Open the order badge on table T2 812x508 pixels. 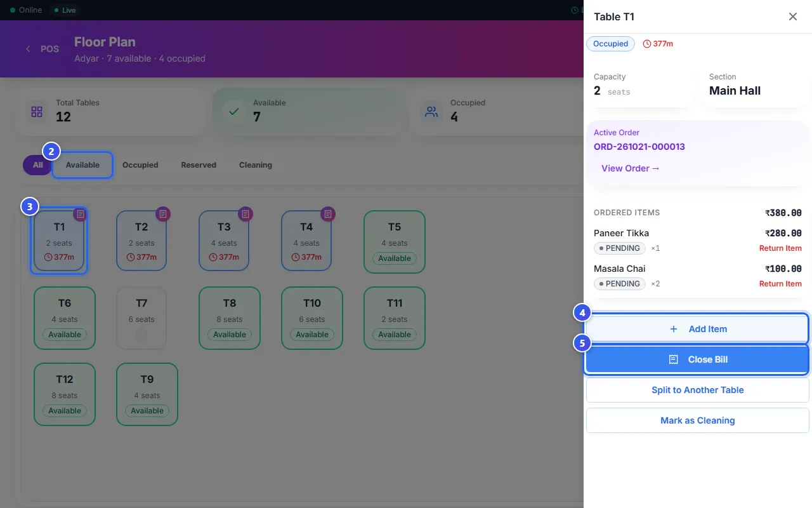[163, 214]
